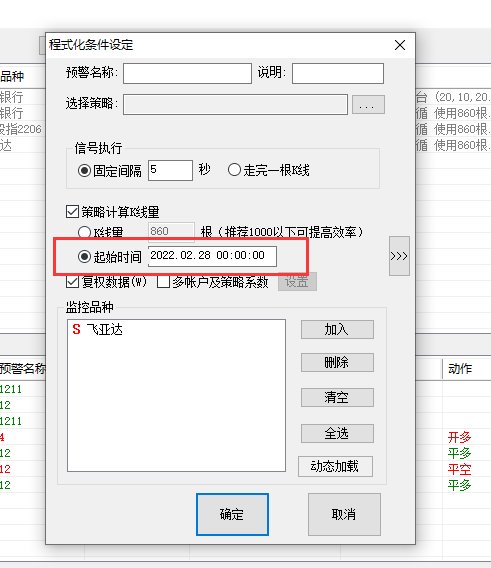491x568 pixels.
Task: Click the K-line count field showing 860
Action: pos(171,231)
